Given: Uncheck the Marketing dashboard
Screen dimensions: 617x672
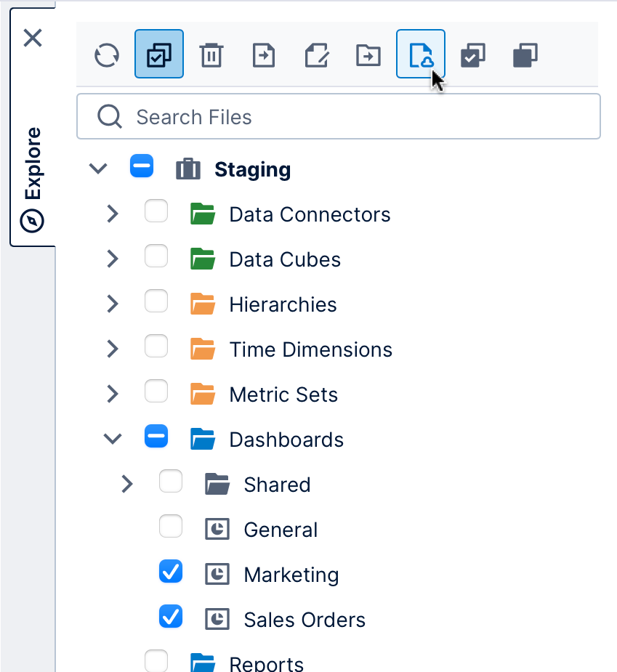Looking at the screenshot, I should [170, 572].
